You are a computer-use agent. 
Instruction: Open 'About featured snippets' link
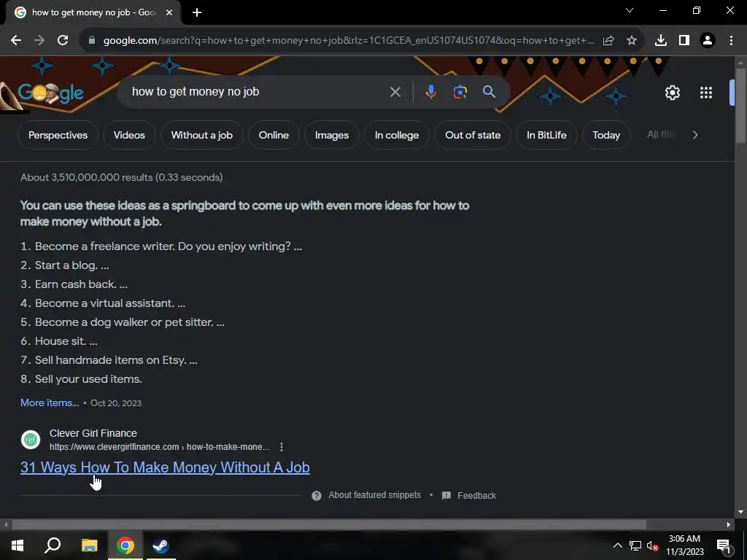click(x=374, y=495)
